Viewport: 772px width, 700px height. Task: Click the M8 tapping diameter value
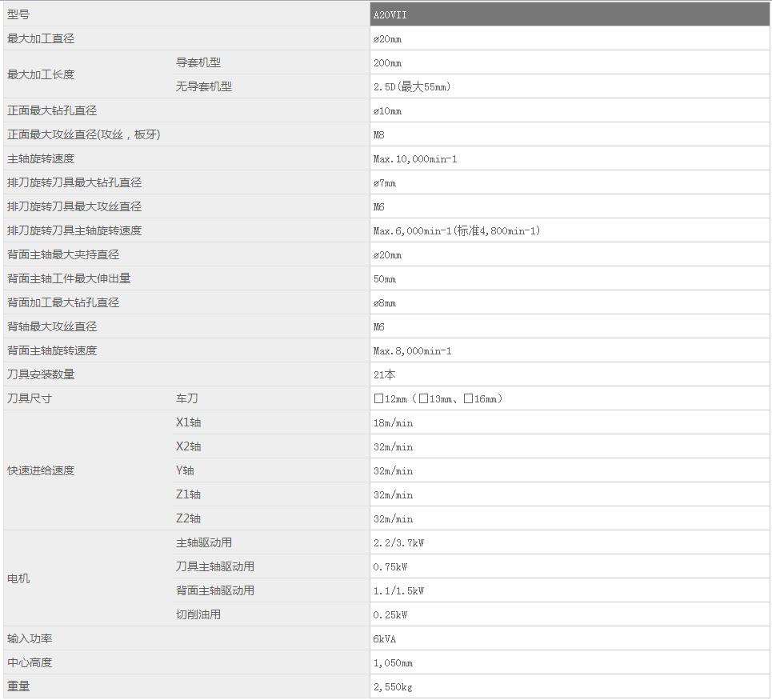click(x=379, y=134)
